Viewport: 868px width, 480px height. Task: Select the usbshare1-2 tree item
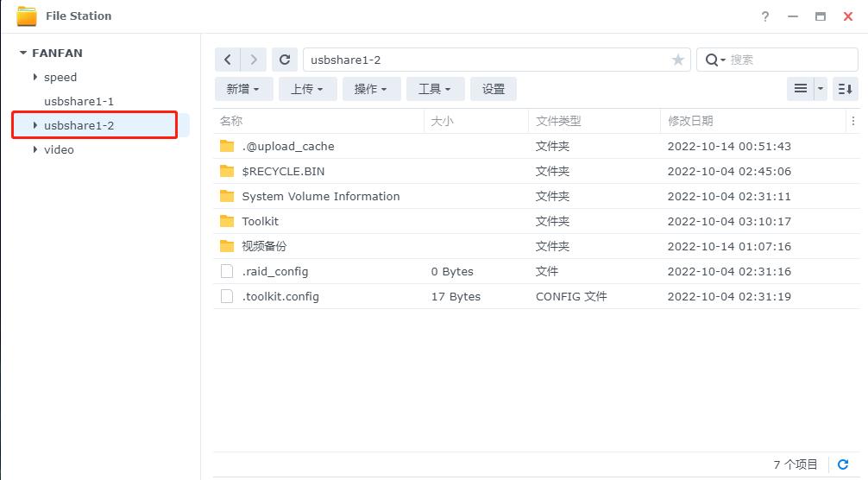79,126
